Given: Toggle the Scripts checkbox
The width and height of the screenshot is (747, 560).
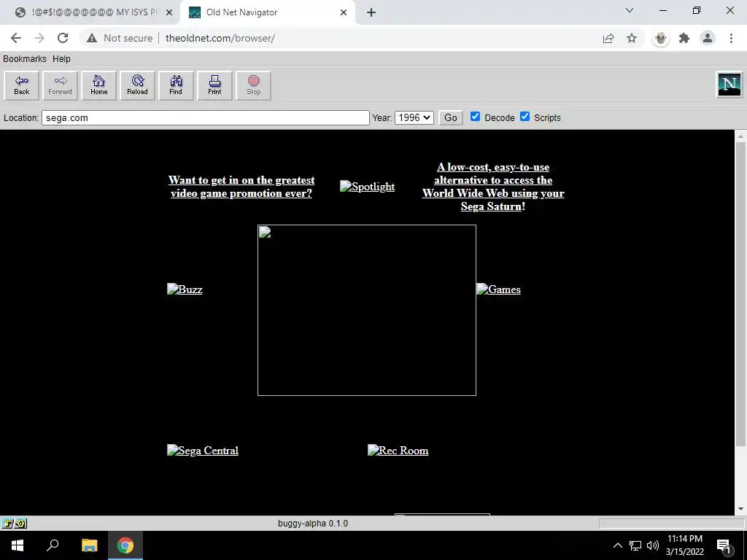Looking at the screenshot, I should point(525,117).
